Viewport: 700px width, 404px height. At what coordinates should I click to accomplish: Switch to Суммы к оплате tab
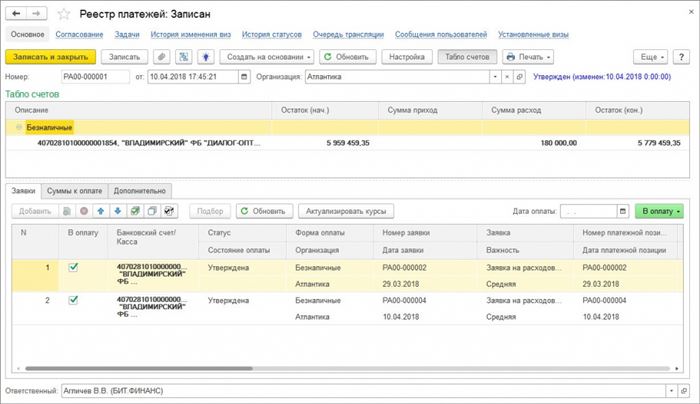pyautogui.click(x=75, y=191)
